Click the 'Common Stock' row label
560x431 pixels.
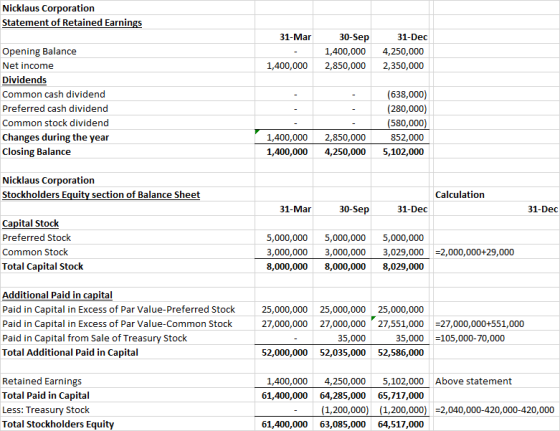[x=35, y=252]
